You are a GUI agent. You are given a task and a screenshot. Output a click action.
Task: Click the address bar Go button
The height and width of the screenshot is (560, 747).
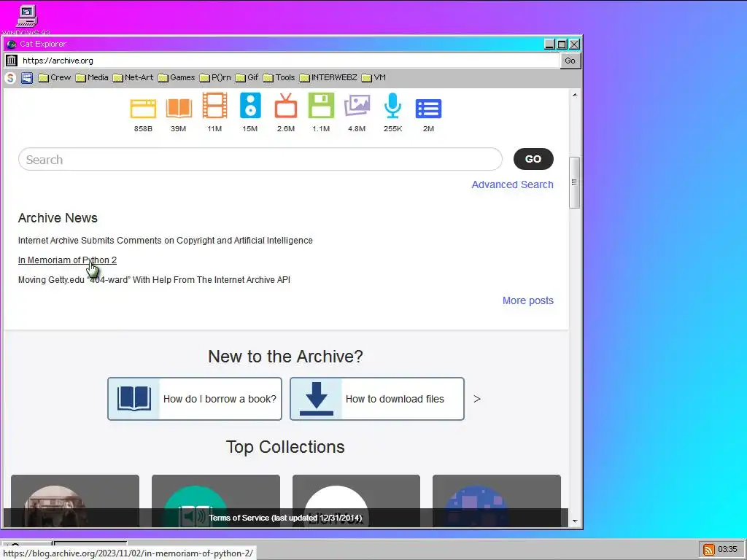[570, 61]
